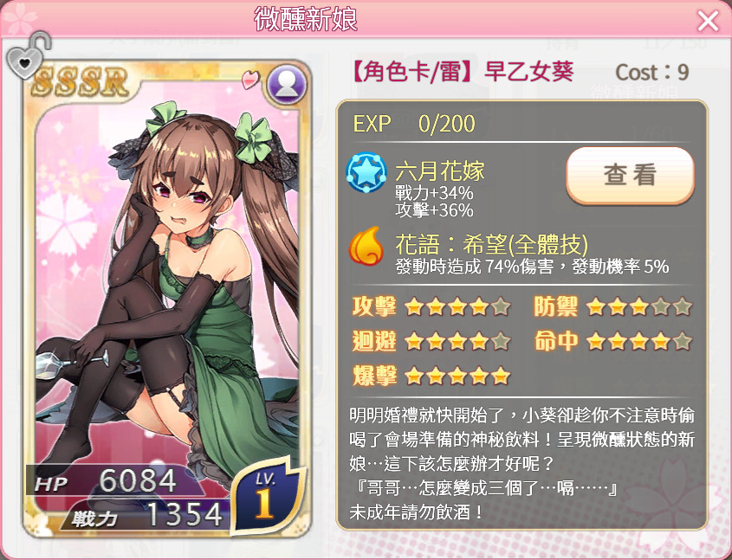Click the blue star 六月花嫁 icon
Viewport: 732px width, 560px height.
pyautogui.click(x=366, y=172)
